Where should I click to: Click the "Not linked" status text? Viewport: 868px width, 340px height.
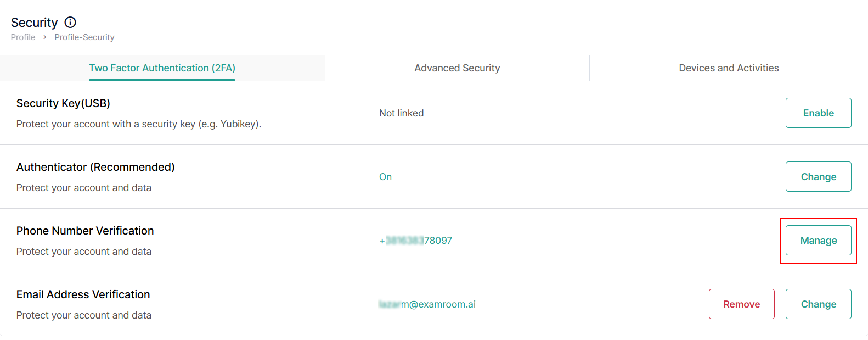point(401,113)
